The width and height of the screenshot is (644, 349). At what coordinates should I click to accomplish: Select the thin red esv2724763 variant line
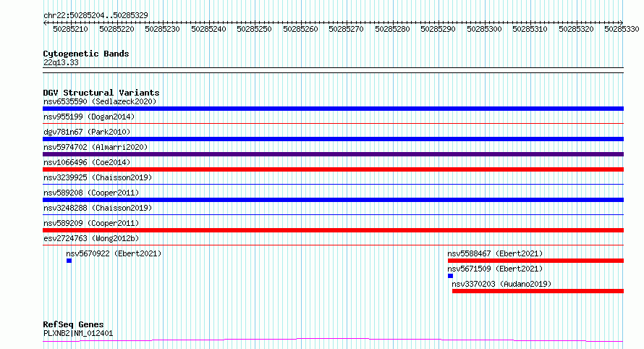coord(333,245)
